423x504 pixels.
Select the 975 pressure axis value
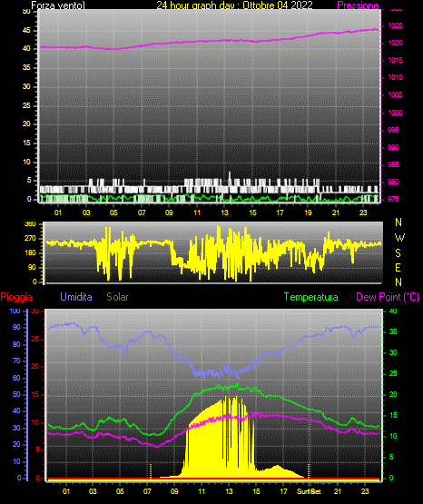coord(393,199)
